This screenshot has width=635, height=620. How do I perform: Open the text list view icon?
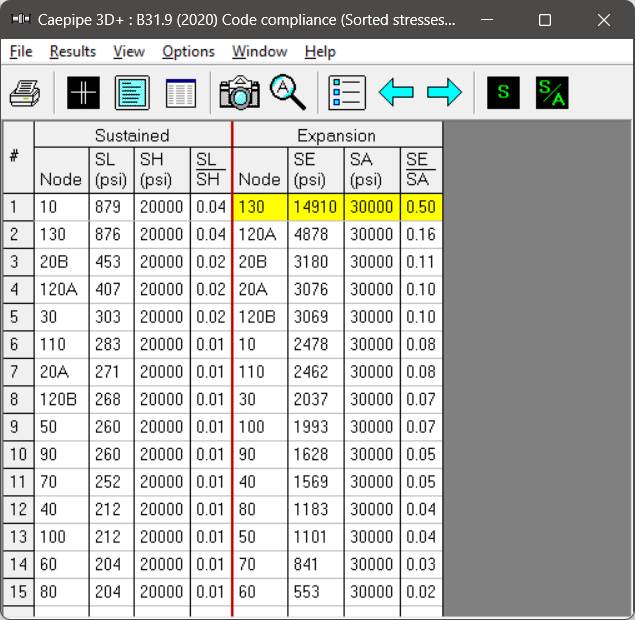click(132, 93)
